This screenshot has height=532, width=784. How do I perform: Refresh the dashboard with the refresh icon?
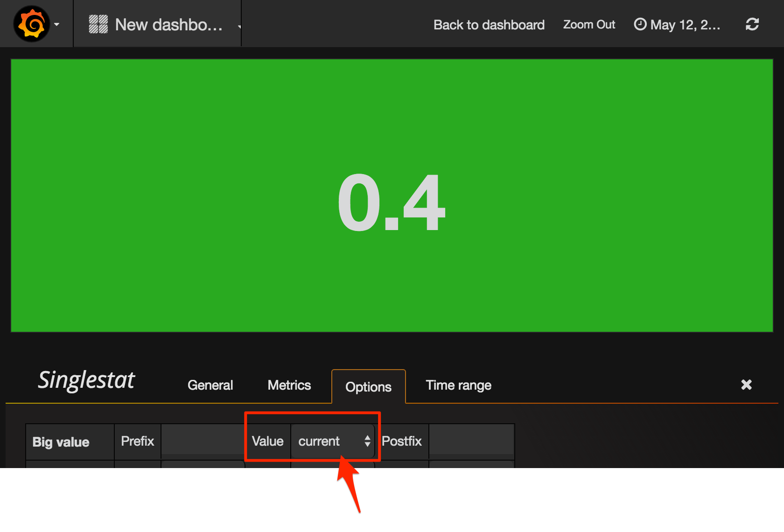[x=752, y=24]
